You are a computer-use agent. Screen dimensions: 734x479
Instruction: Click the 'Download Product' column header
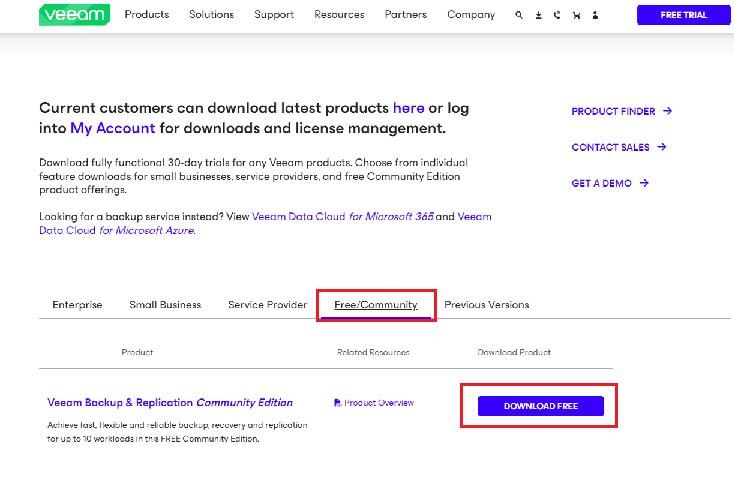[x=514, y=352]
